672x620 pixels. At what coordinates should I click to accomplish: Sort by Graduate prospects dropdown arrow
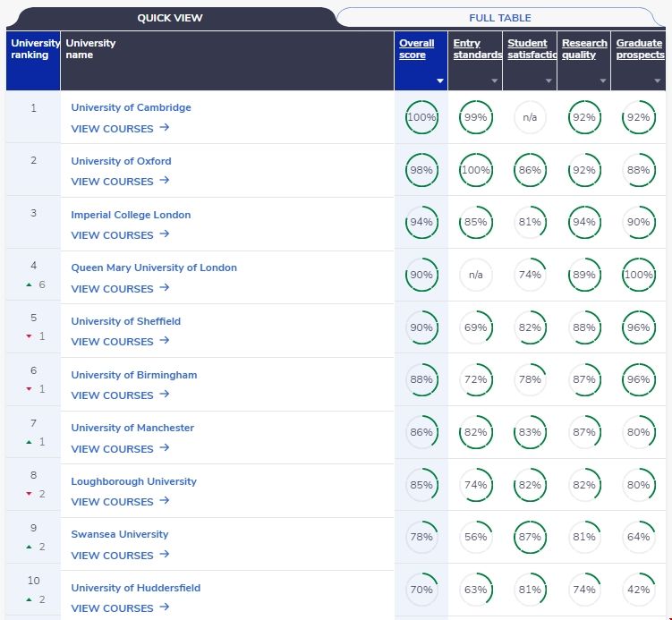click(657, 81)
